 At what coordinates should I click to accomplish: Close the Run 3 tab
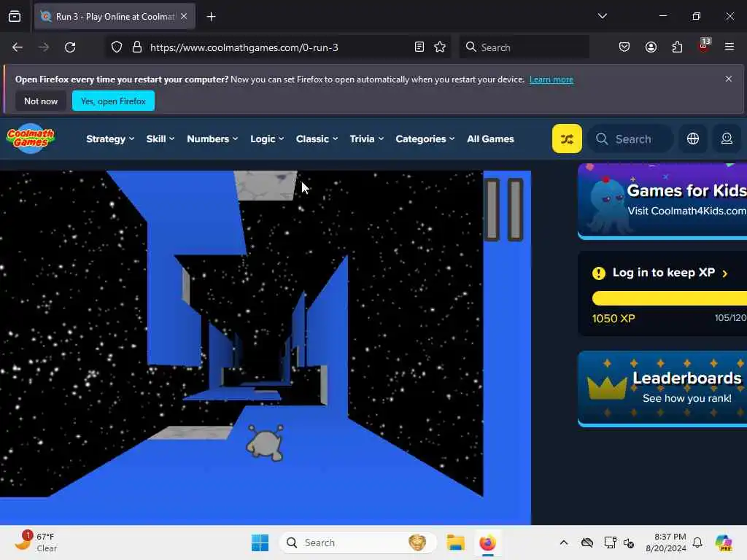point(184,16)
